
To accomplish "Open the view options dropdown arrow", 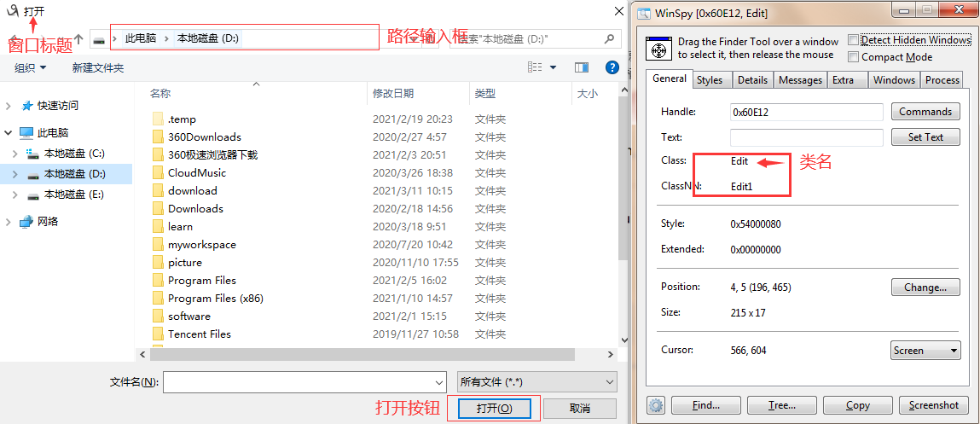I will tap(554, 67).
